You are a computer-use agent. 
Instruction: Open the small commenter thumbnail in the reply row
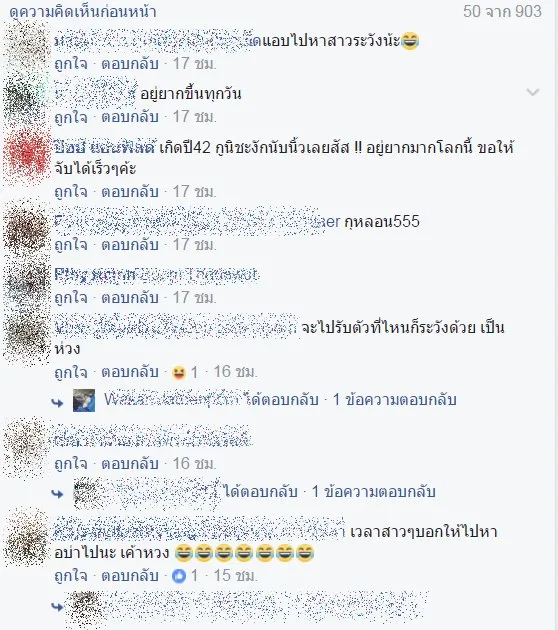[x=84, y=400]
